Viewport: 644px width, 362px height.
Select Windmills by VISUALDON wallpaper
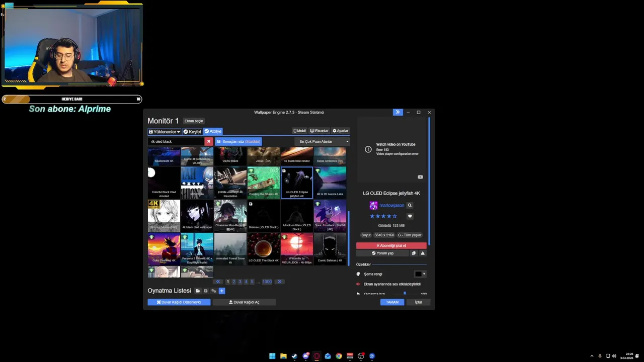click(297, 249)
